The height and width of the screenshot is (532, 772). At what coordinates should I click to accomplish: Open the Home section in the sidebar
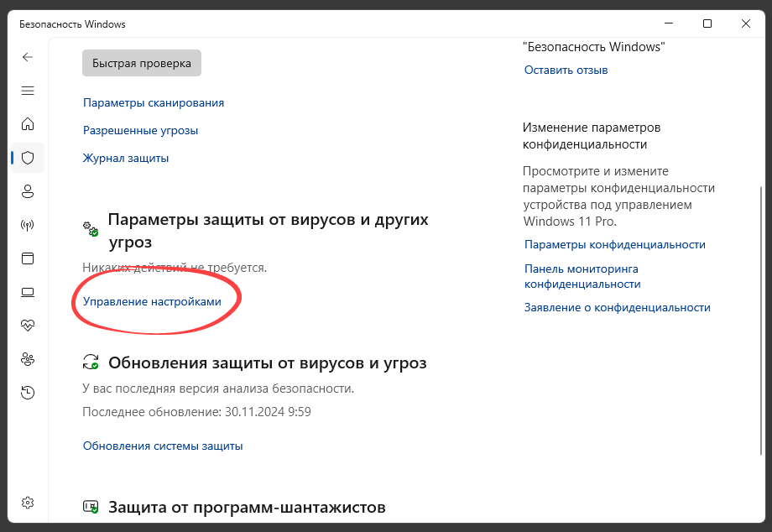tap(28, 124)
